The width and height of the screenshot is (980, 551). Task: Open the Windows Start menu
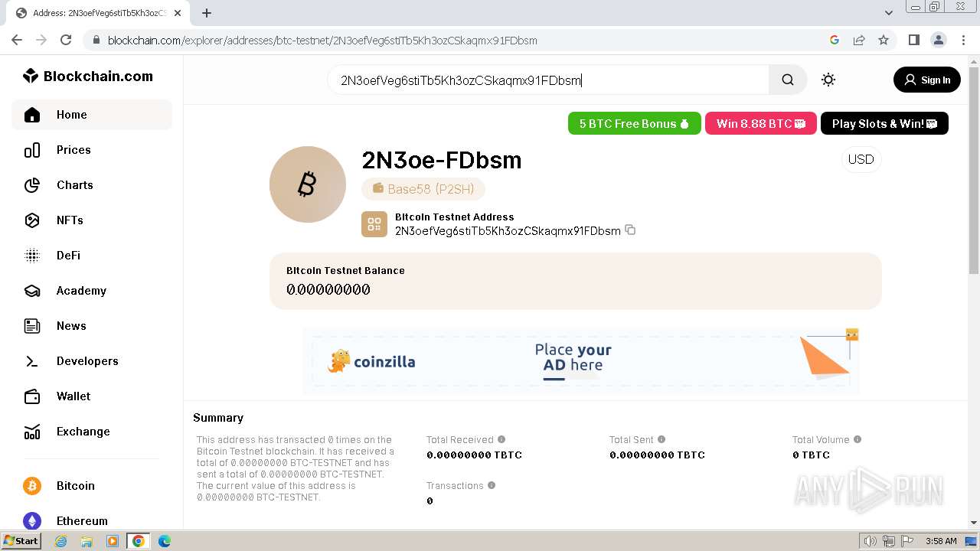click(x=21, y=541)
